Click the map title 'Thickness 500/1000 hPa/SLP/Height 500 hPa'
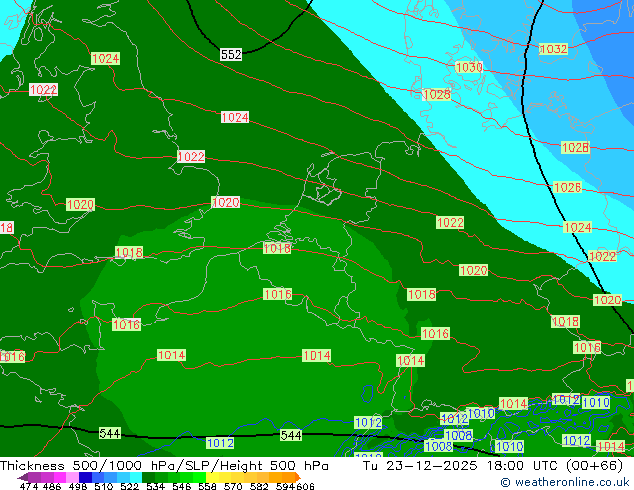Image resolution: width=634 pixels, height=490 pixels. 164,465
